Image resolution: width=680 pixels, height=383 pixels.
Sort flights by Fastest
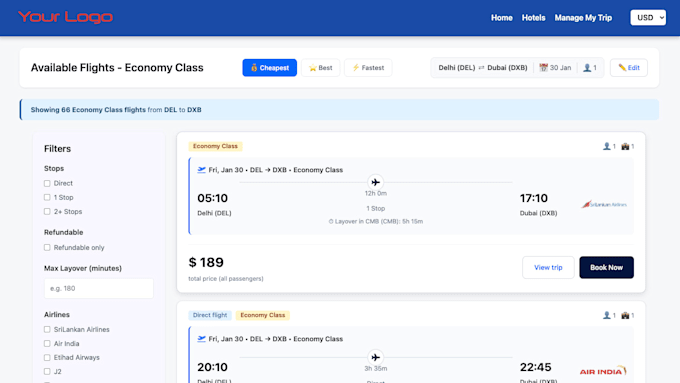click(x=368, y=68)
